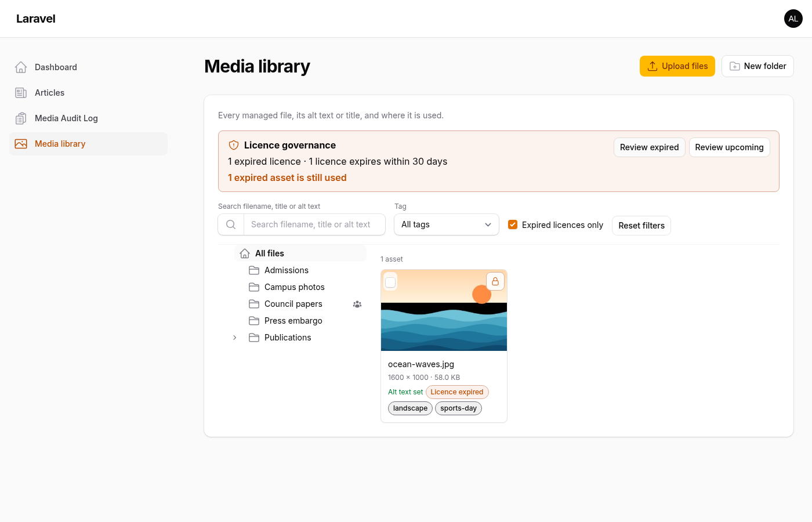Click the shared-users icon beside Council papers
The image size is (812, 522).
click(357, 304)
